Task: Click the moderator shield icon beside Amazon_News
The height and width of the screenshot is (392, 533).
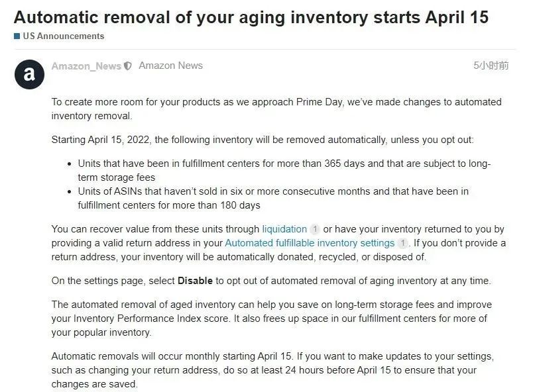Action: tap(128, 66)
